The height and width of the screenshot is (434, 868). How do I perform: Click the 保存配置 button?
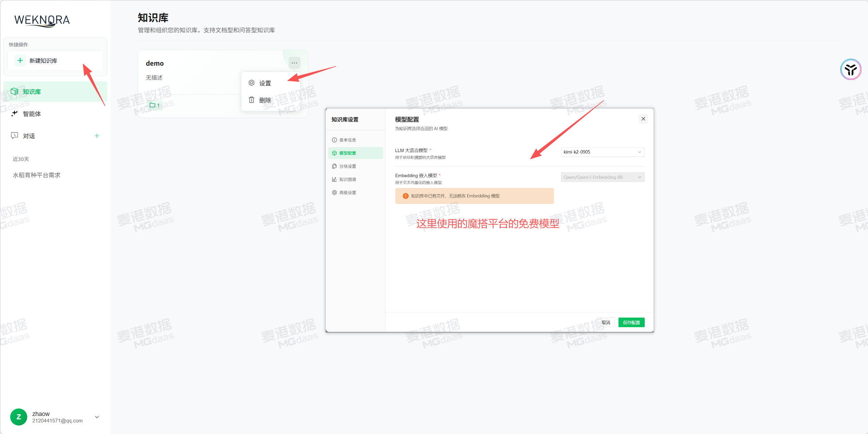coord(631,322)
